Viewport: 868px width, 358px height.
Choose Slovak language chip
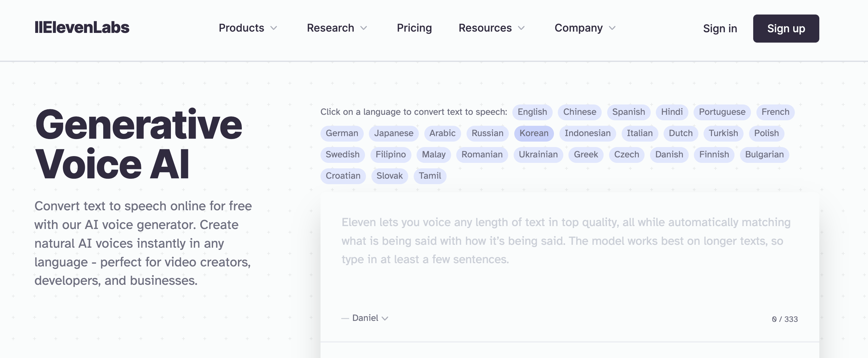coord(389,176)
